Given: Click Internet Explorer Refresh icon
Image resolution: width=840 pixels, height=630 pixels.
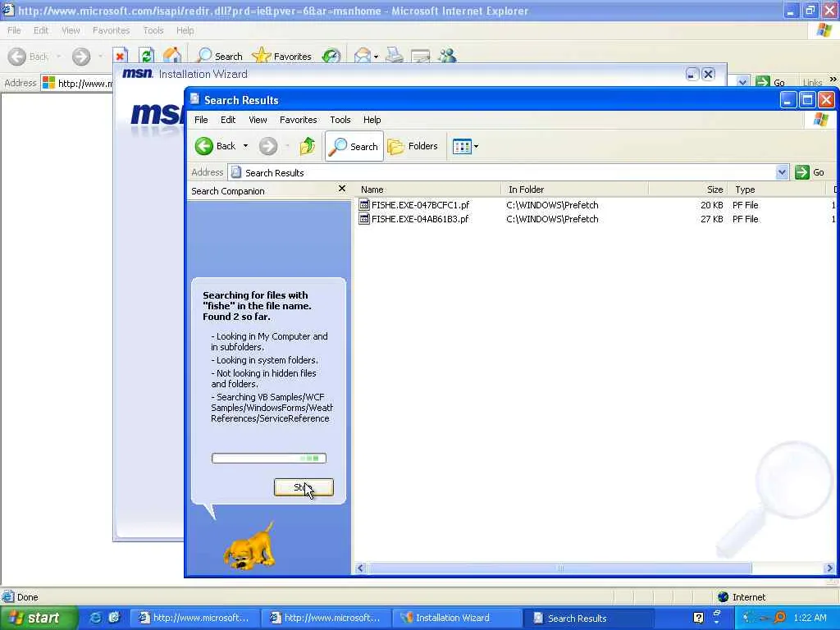Looking at the screenshot, I should 146,56.
